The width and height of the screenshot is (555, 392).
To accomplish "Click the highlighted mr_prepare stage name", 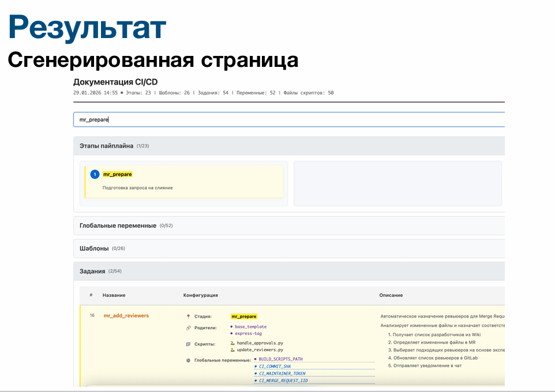I will 118,175.
